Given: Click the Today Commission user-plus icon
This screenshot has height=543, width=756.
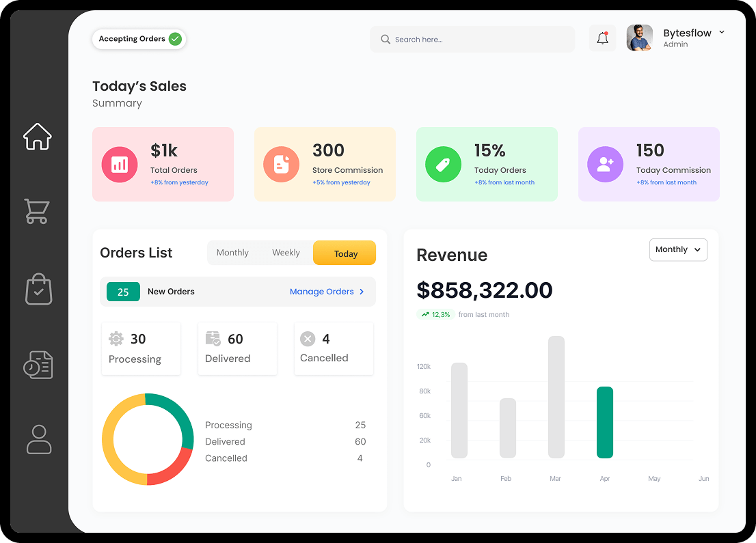Looking at the screenshot, I should [605, 165].
